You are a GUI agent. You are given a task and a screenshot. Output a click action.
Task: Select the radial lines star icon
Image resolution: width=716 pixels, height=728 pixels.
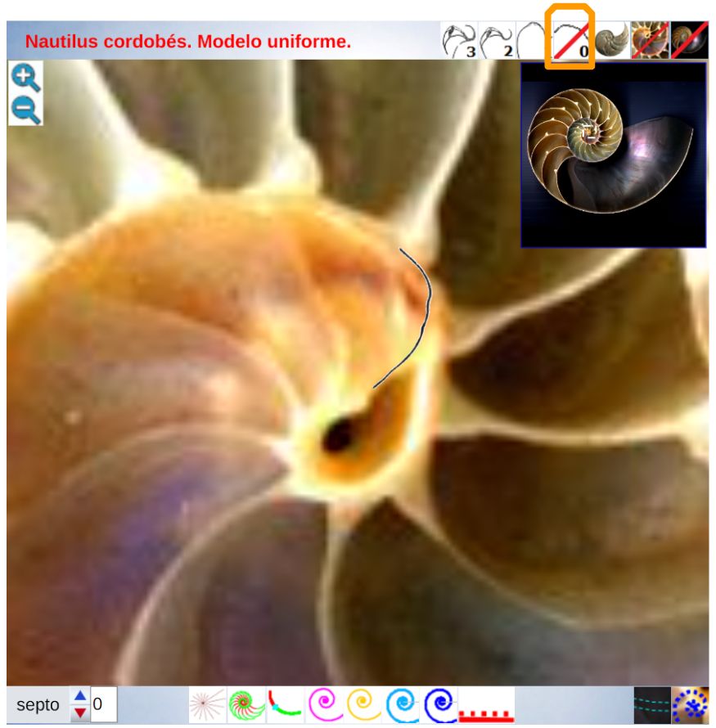207,704
